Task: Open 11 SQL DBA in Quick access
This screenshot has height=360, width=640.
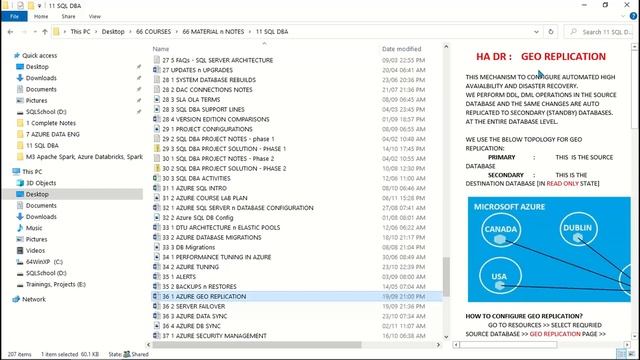Action: click(42, 145)
